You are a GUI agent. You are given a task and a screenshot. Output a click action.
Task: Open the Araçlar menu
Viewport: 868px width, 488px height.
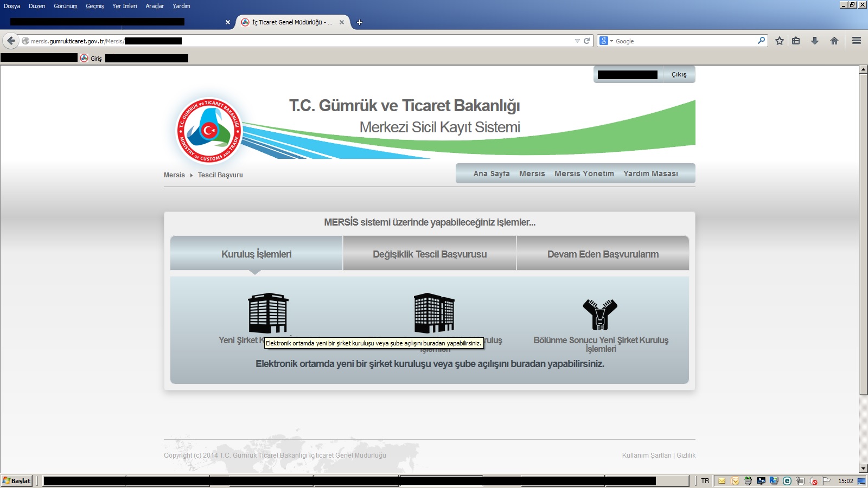155,6
